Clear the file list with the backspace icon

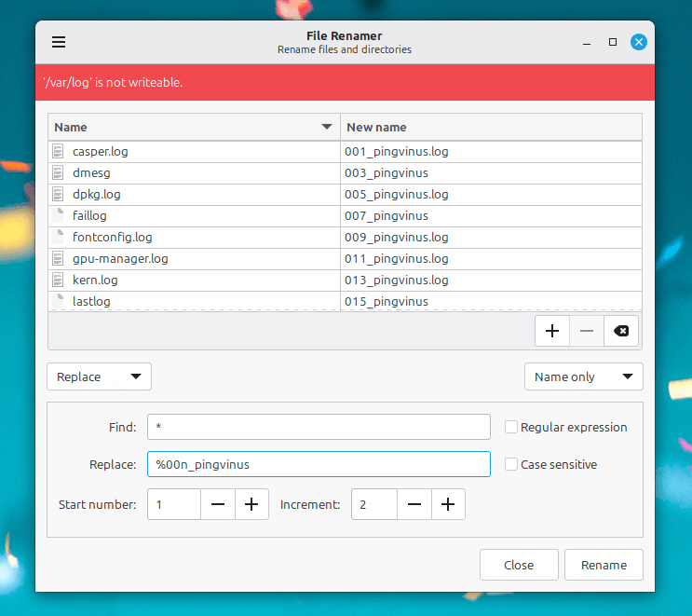click(x=621, y=331)
